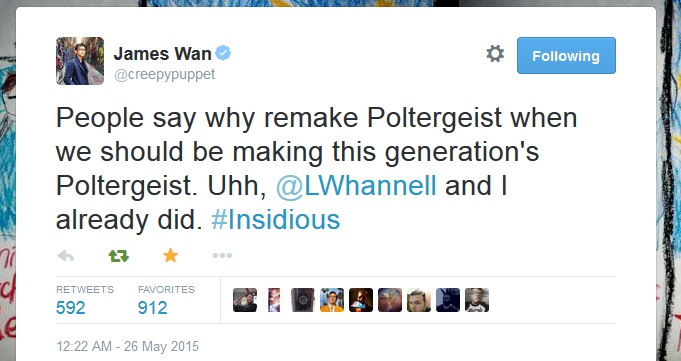681x361 pixels.
Task: Open the more options ellipsis menu
Action: [x=222, y=255]
